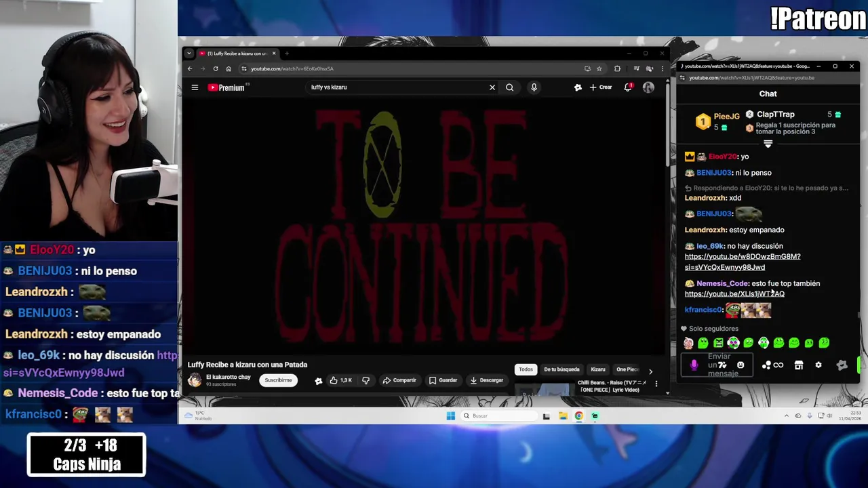Open Nemesis_Code's youtu.be link in chat
Screen dimensions: 868x488
734,293
